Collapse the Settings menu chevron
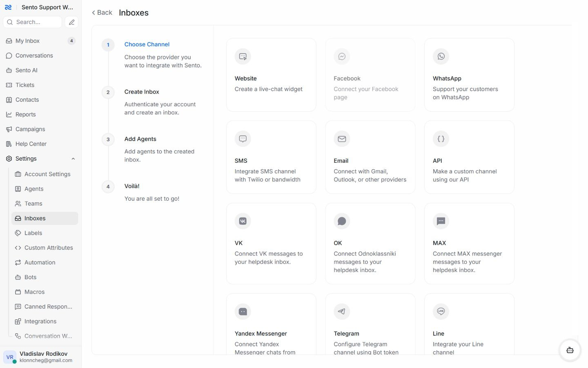The height and width of the screenshot is (368, 588). [x=73, y=159]
